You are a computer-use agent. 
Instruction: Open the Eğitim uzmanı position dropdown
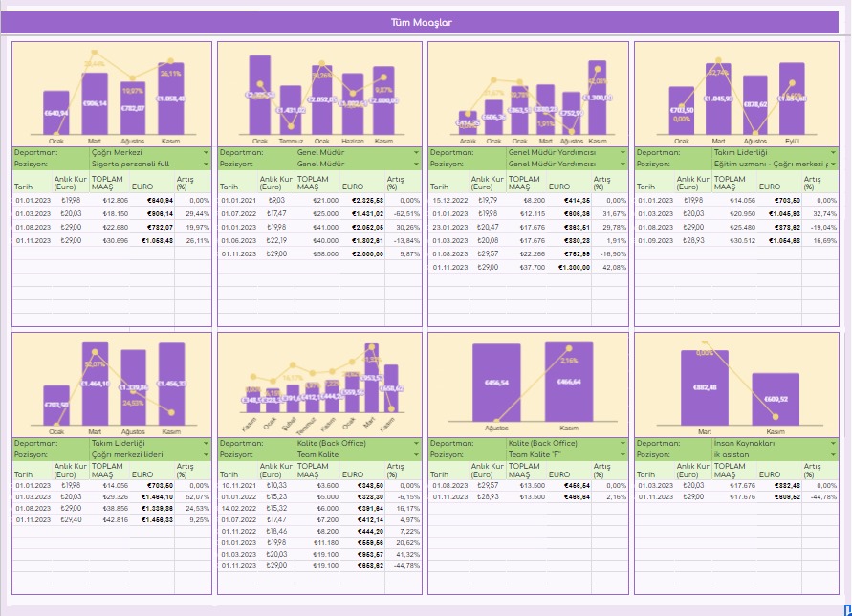point(833,164)
